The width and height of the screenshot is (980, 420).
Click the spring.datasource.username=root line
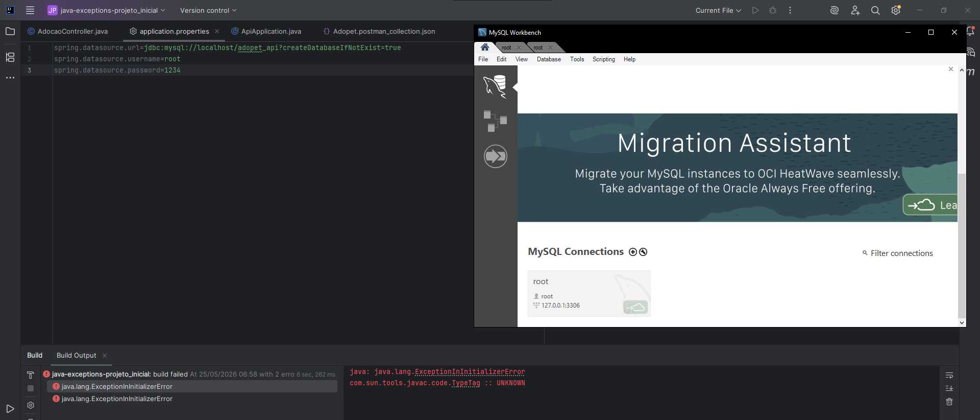click(117, 59)
